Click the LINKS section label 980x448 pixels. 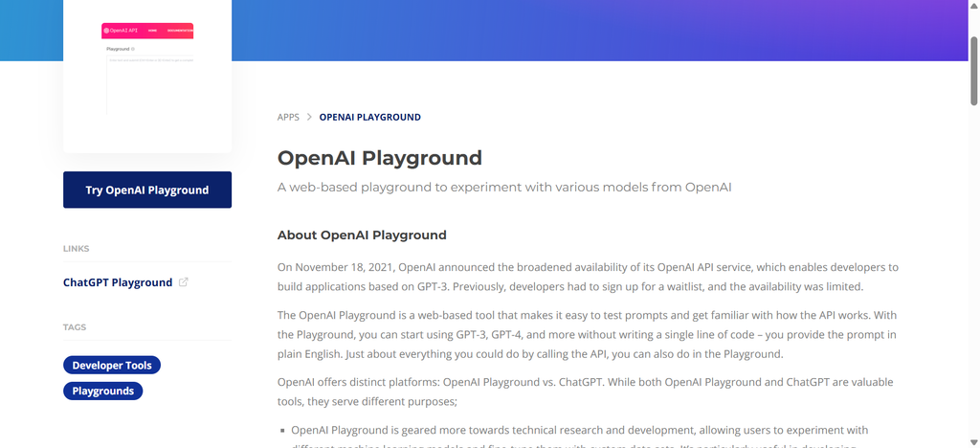click(x=77, y=249)
